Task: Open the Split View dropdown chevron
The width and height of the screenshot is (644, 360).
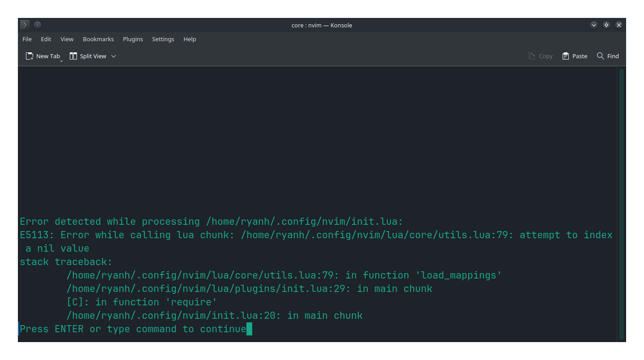Action: pyautogui.click(x=114, y=56)
